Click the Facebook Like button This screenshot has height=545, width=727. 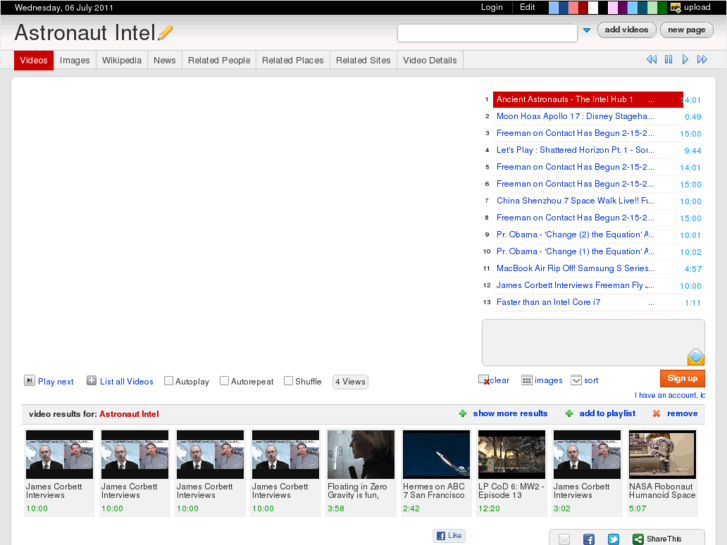(x=449, y=535)
